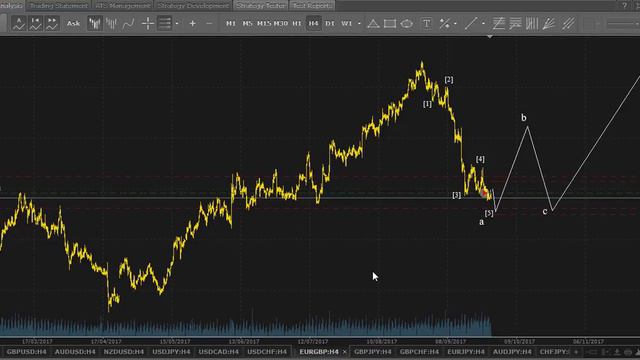
Task: Select the H1 timeframe
Action: click(297, 23)
